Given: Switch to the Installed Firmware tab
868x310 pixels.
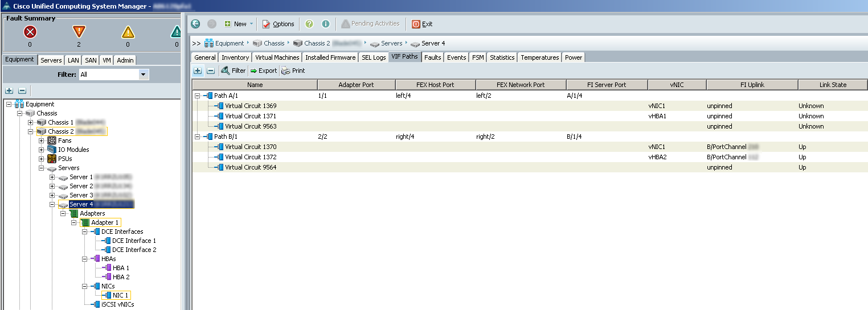Looking at the screenshot, I should pyautogui.click(x=330, y=57).
